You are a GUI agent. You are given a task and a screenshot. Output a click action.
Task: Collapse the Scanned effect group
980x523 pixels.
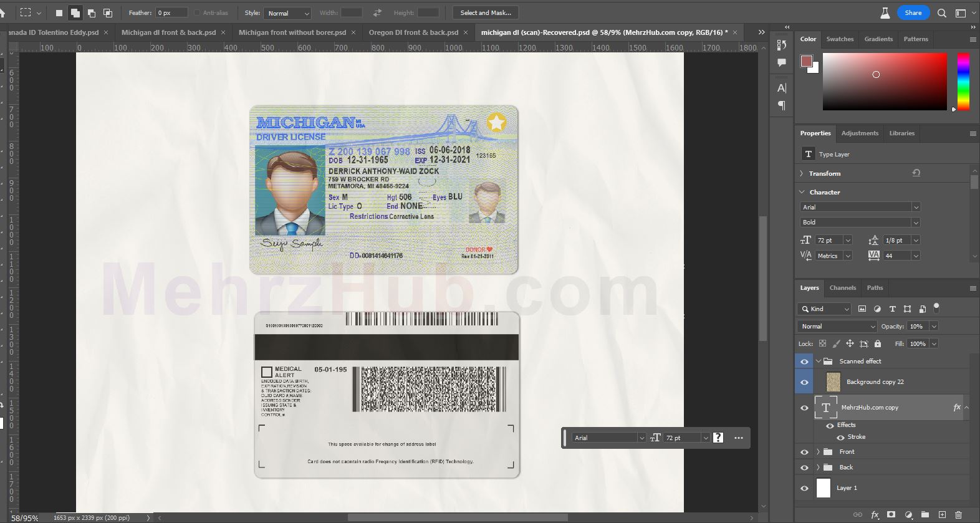tap(818, 361)
